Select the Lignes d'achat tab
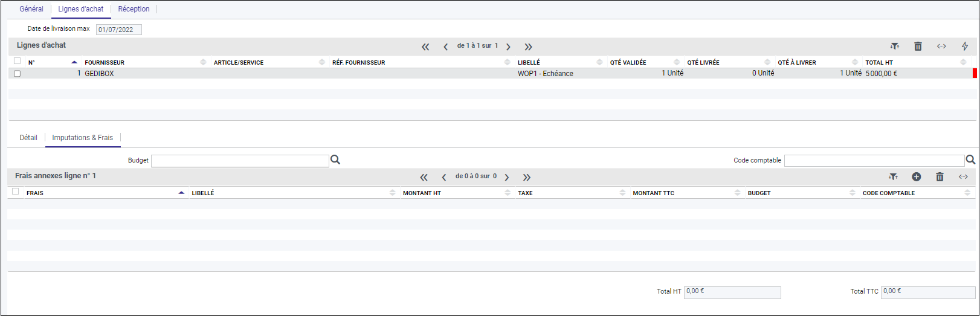 click(x=81, y=9)
